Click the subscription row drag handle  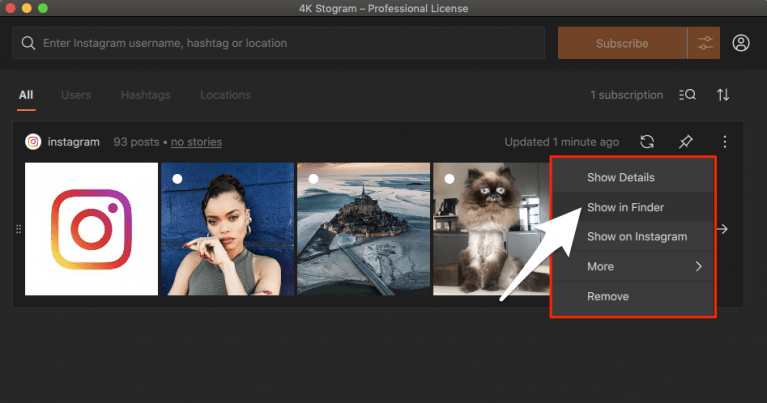click(x=19, y=229)
